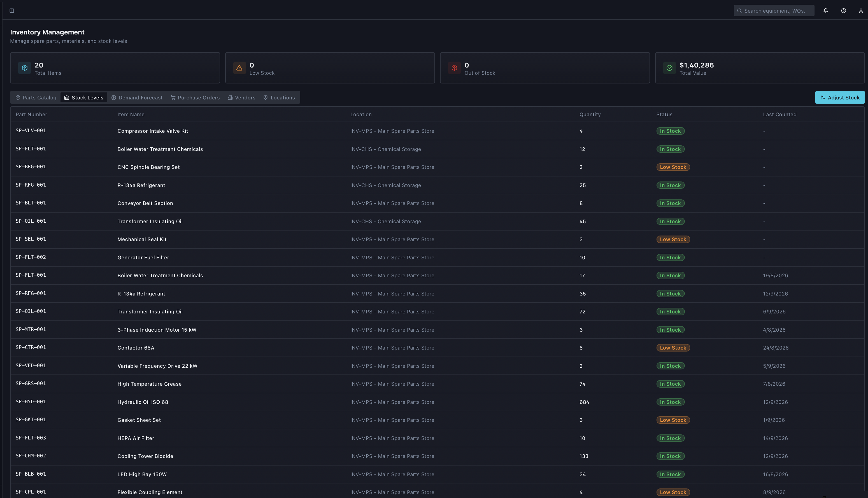Click High Temperature Grease item name
This screenshot has height=498, width=868.
(150, 384)
